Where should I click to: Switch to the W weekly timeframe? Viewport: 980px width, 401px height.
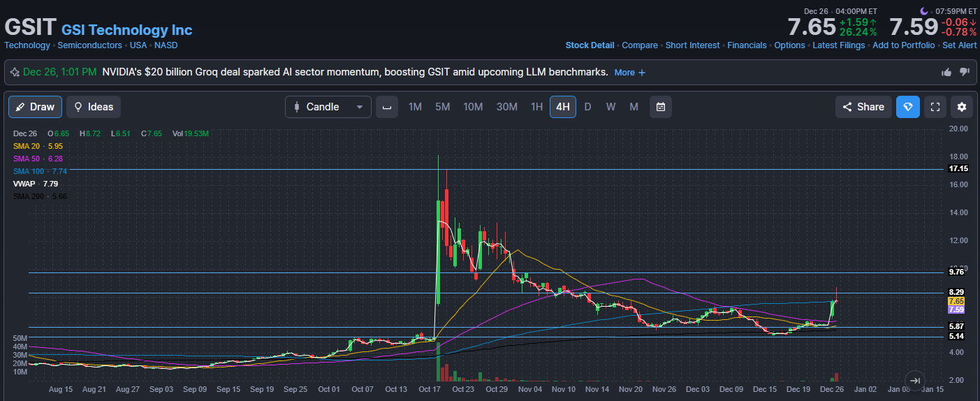[x=610, y=107]
